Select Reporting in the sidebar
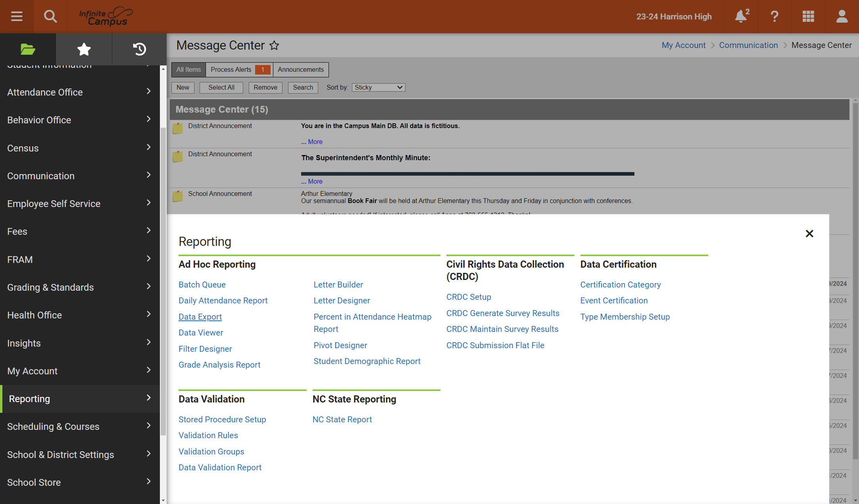 click(x=80, y=399)
